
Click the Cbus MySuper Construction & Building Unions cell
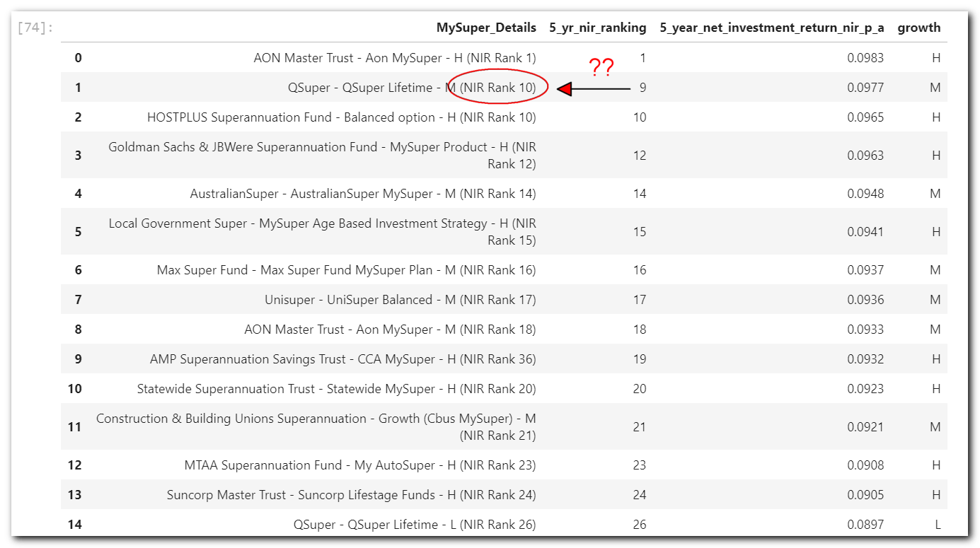(x=316, y=427)
